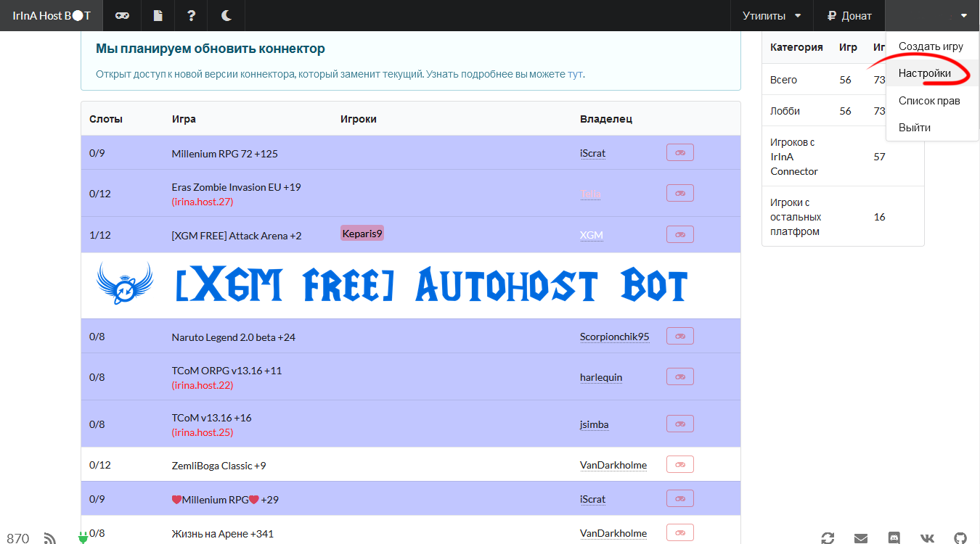980x544 pixels.
Task: Click the RSS feed icon
Action: coord(50,537)
